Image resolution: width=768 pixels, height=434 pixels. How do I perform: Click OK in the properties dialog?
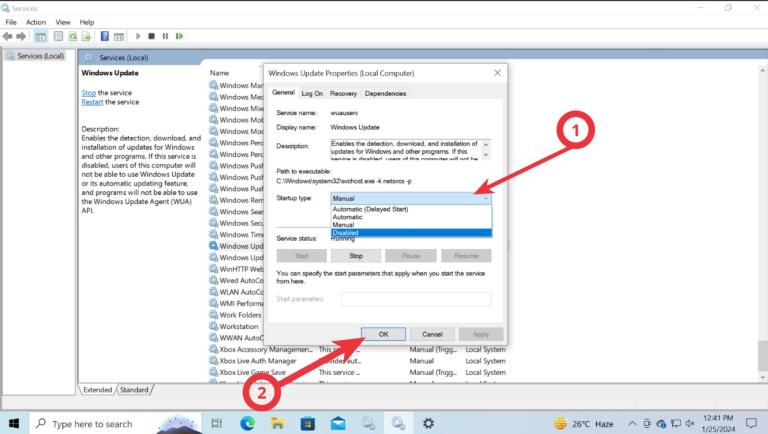[384, 334]
